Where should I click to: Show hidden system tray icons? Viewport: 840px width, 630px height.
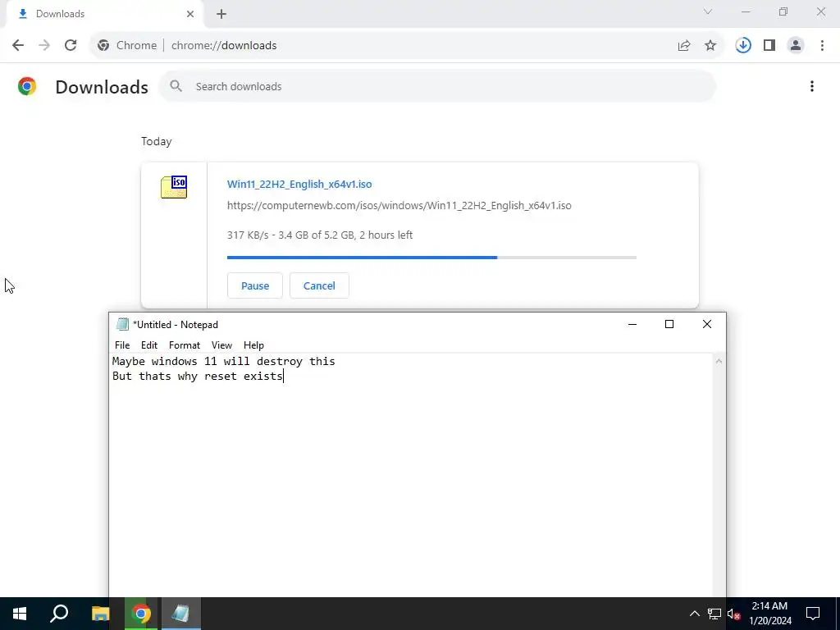tap(694, 614)
